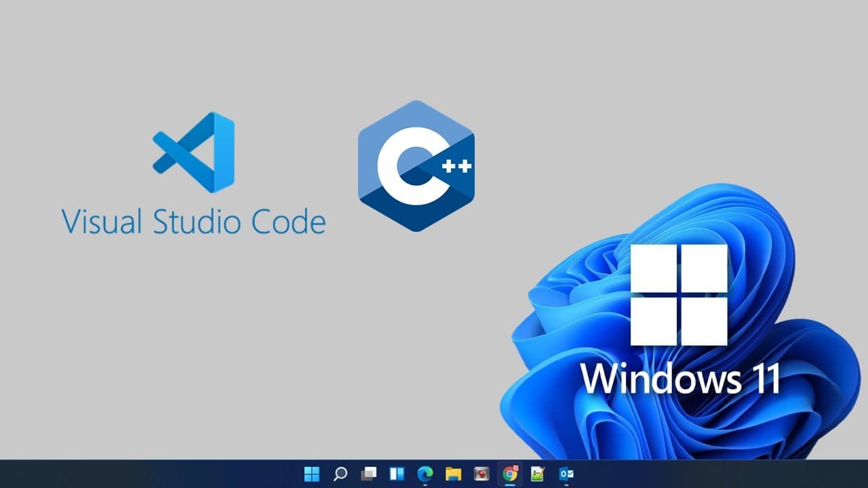Open Task View on the taskbar
Viewport: 868px width, 488px height.
(x=368, y=474)
